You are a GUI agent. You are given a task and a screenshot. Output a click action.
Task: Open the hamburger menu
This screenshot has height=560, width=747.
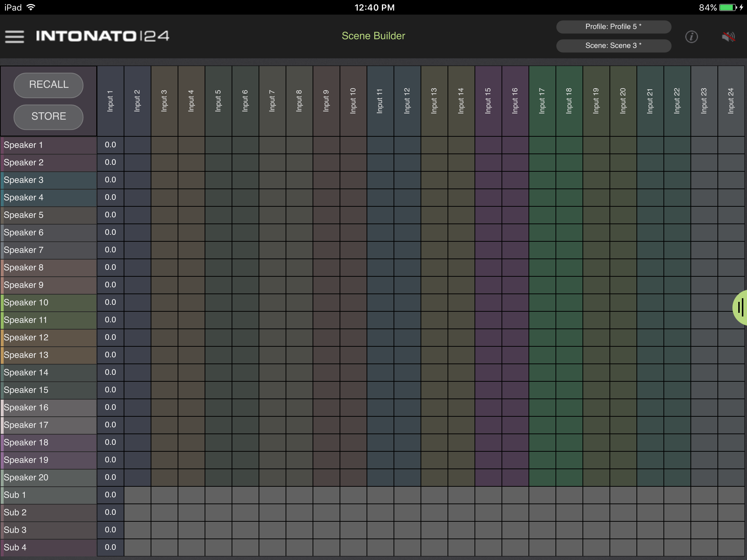pyautogui.click(x=15, y=36)
